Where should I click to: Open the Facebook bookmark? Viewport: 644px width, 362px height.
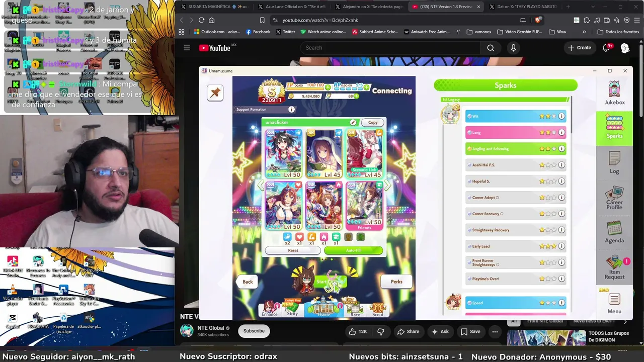click(x=258, y=32)
